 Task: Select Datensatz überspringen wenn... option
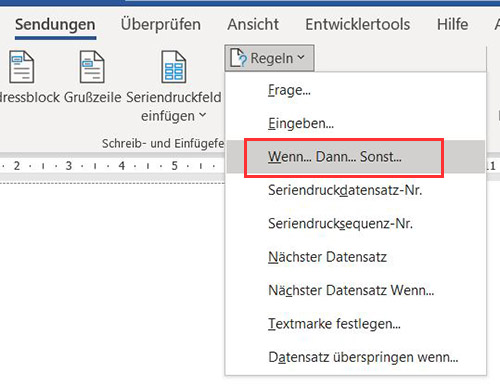tap(356, 357)
